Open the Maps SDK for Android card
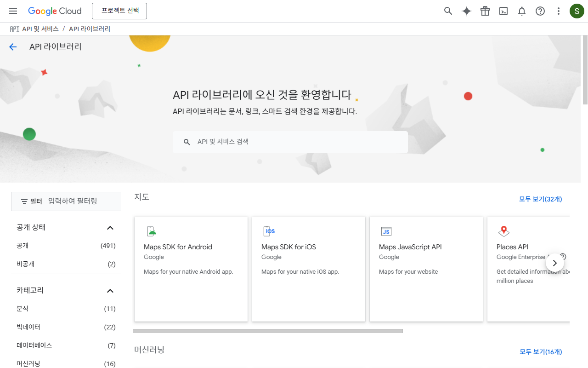The height and width of the screenshot is (368, 588). [191, 269]
